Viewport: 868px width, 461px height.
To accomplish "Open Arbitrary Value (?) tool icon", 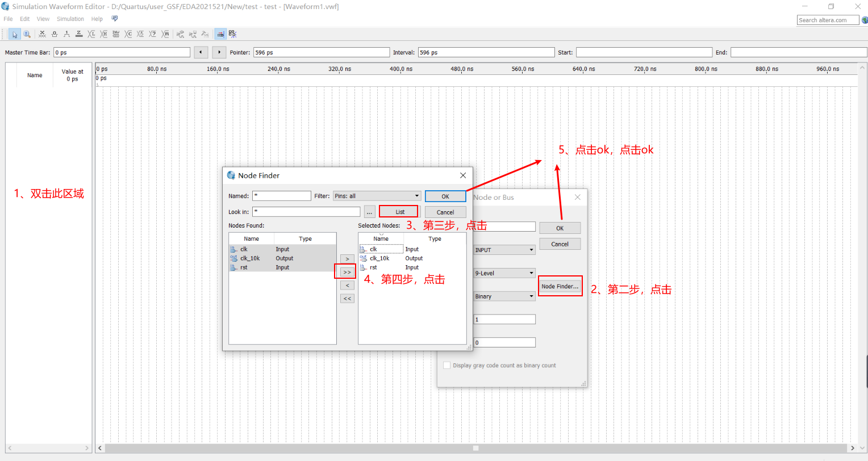I will click(x=153, y=34).
